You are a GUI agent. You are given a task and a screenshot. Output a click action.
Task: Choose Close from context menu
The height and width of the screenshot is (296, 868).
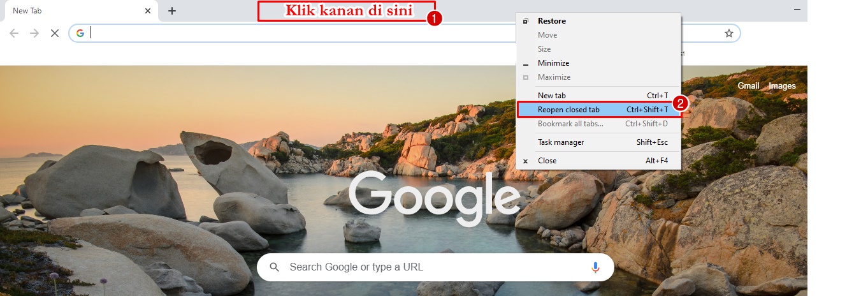(598, 161)
